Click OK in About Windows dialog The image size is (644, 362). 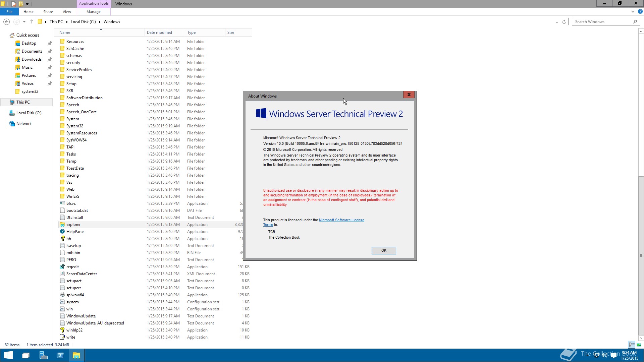[x=384, y=251]
